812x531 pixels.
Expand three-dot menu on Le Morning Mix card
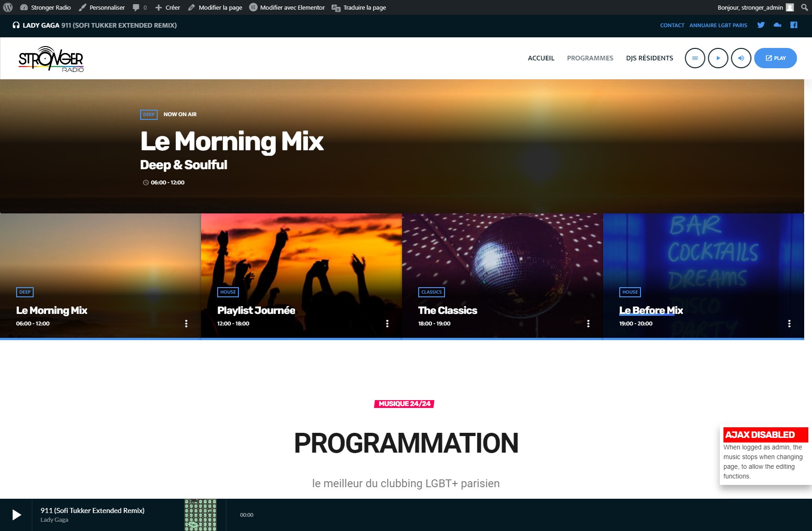coord(186,324)
